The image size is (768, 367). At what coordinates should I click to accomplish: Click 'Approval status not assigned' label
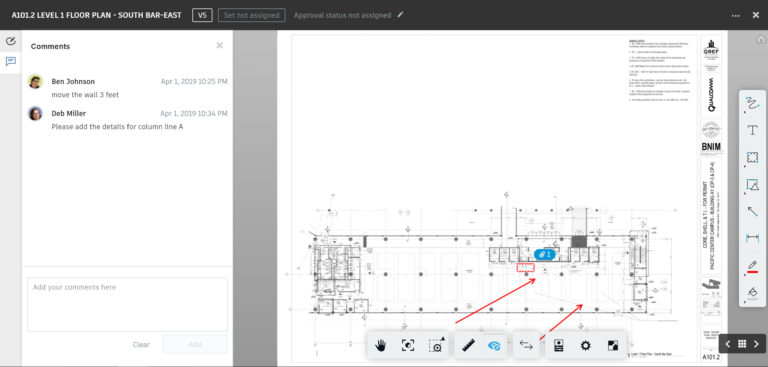click(342, 15)
